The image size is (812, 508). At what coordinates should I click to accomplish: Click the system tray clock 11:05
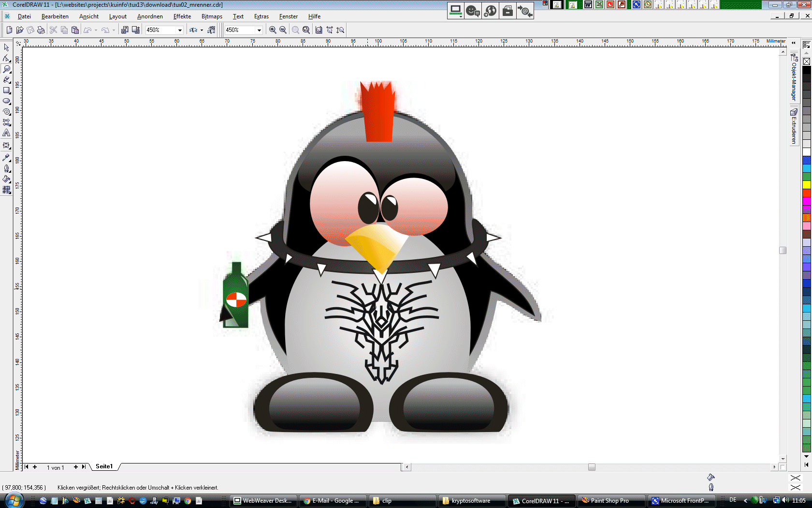click(x=799, y=501)
